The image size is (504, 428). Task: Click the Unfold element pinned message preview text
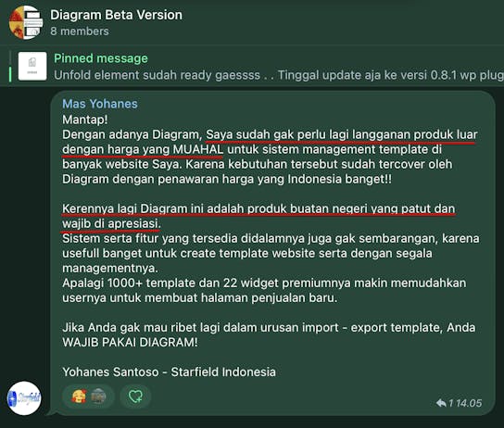(x=279, y=75)
